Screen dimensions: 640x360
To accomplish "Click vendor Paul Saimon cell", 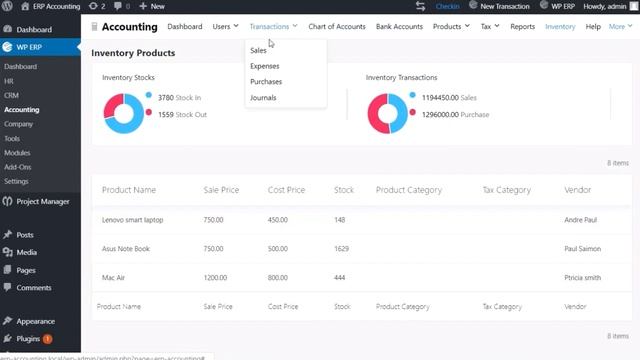I will coord(582,249).
